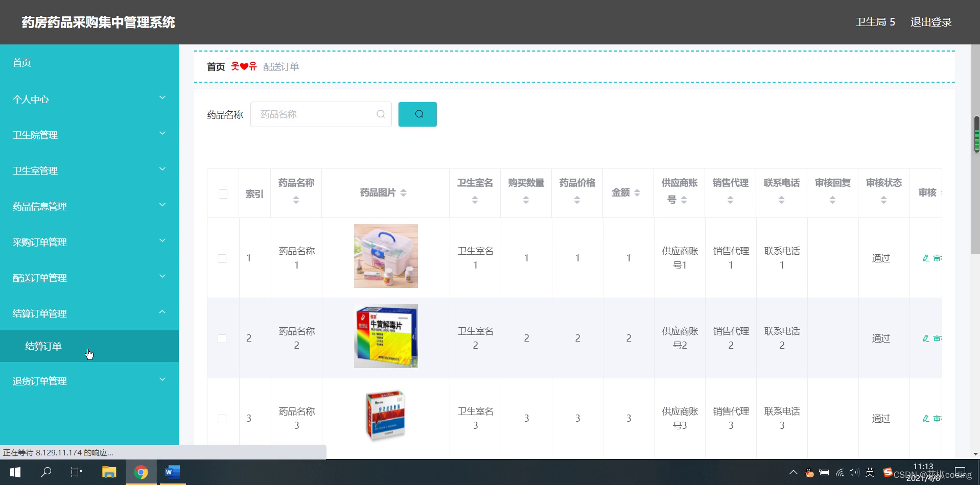Sort by 药品价格 column arrows
Image resolution: width=980 pixels, height=485 pixels.
pyautogui.click(x=577, y=200)
